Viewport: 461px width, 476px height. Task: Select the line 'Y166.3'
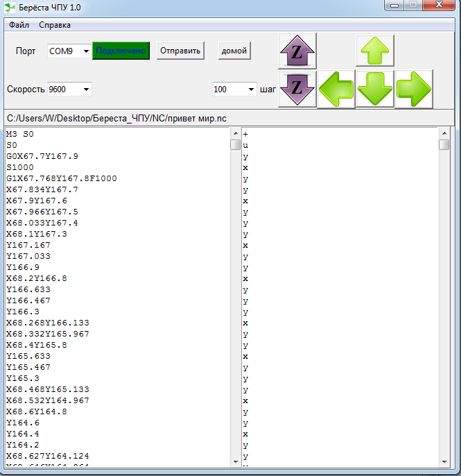(x=23, y=312)
